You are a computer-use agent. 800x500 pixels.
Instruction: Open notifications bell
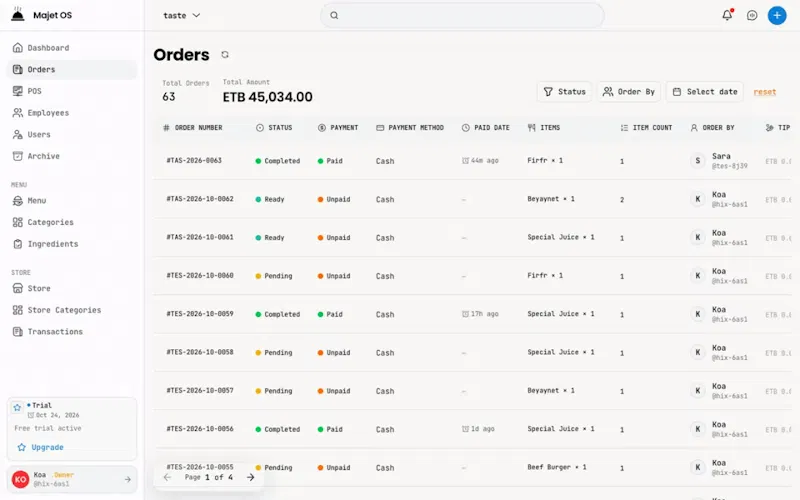tap(727, 15)
